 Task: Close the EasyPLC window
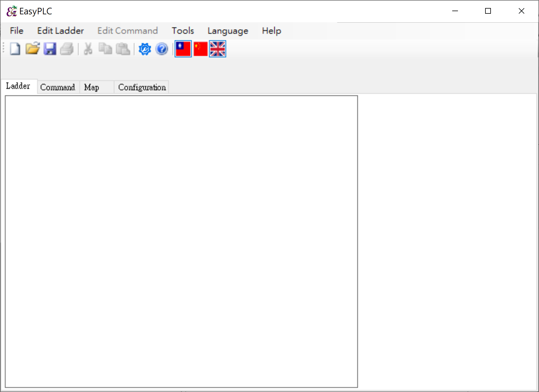(522, 11)
